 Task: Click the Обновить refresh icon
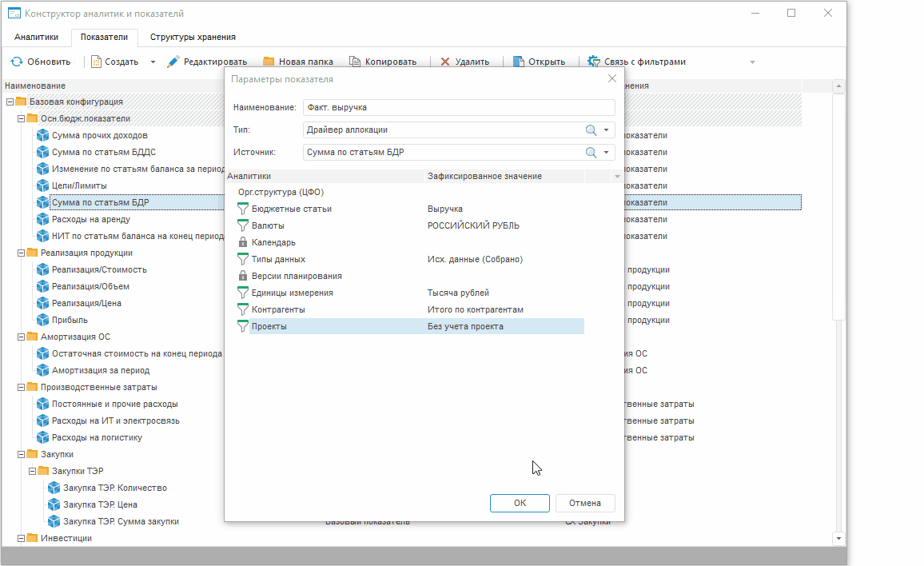coord(16,62)
